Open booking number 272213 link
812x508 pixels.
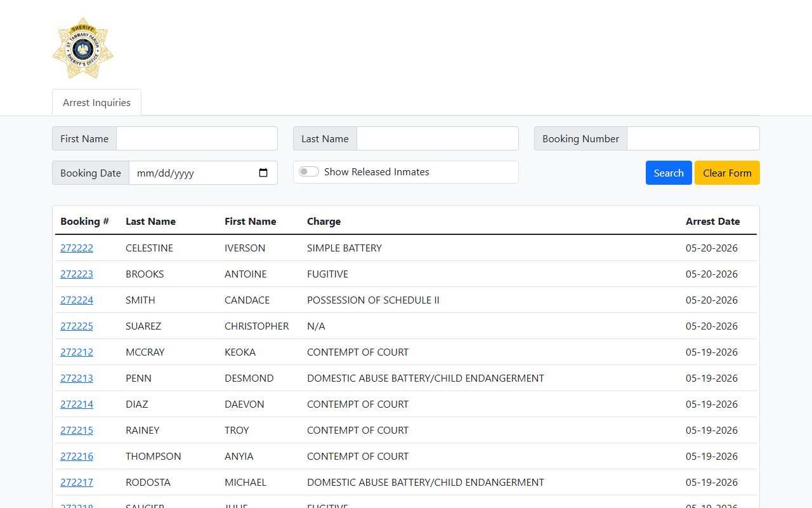77,378
